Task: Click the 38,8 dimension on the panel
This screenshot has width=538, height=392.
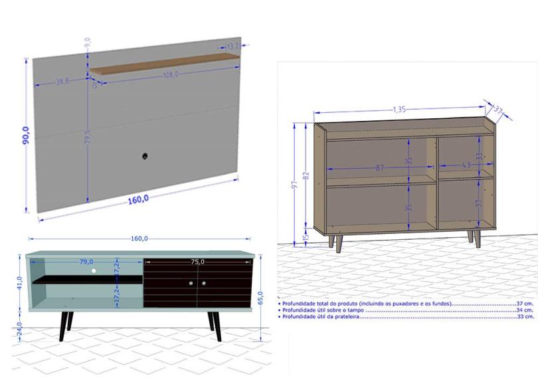Action: pyautogui.click(x=61, y=82)
